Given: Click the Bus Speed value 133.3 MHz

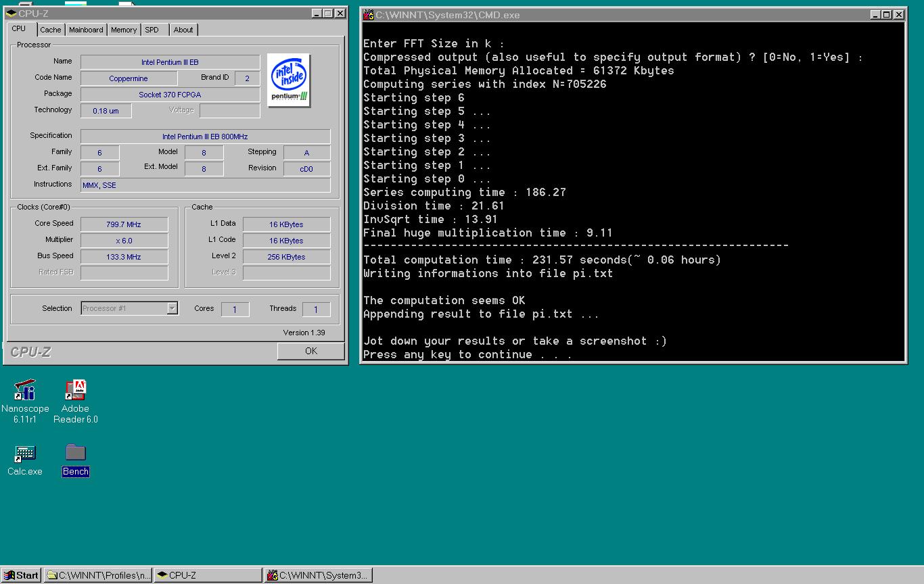Looking at the screenshot, I should pos(124,257).
